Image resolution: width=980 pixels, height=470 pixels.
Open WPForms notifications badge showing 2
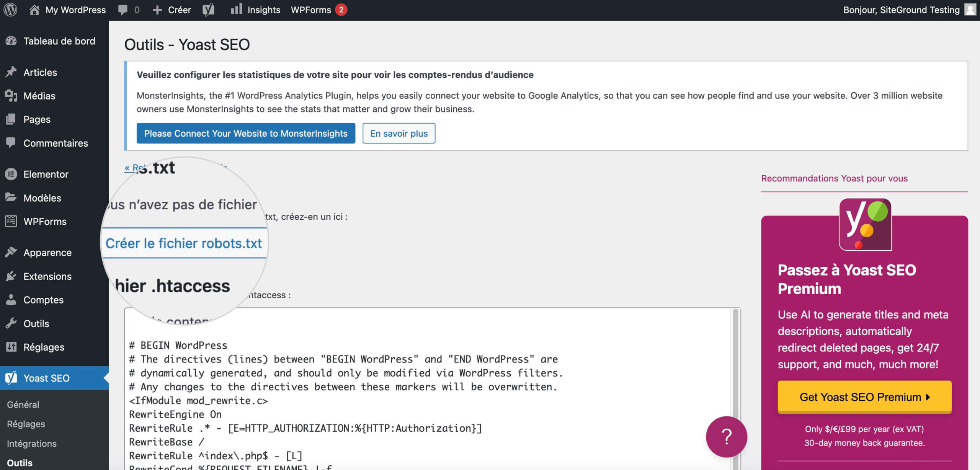(341, 10)
